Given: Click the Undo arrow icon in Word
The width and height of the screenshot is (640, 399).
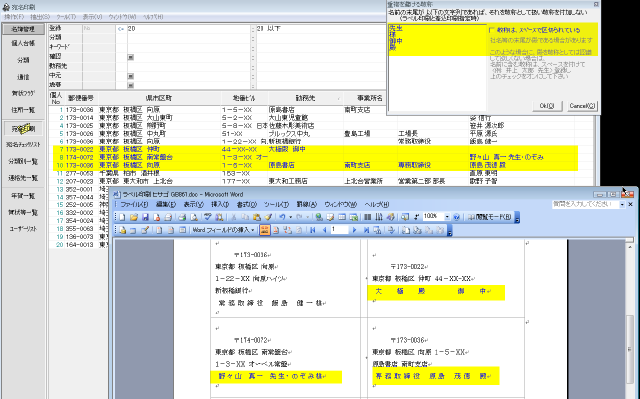Looking at the screenshot, I should [x=282, y=217].
